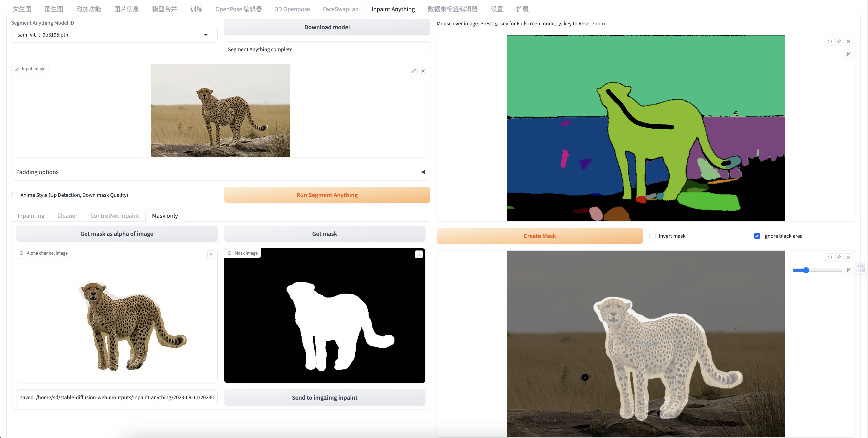Viewport: 868px width, 438px height.
Task: Open the FaceSwapLab tab
Action: [340, 9]
